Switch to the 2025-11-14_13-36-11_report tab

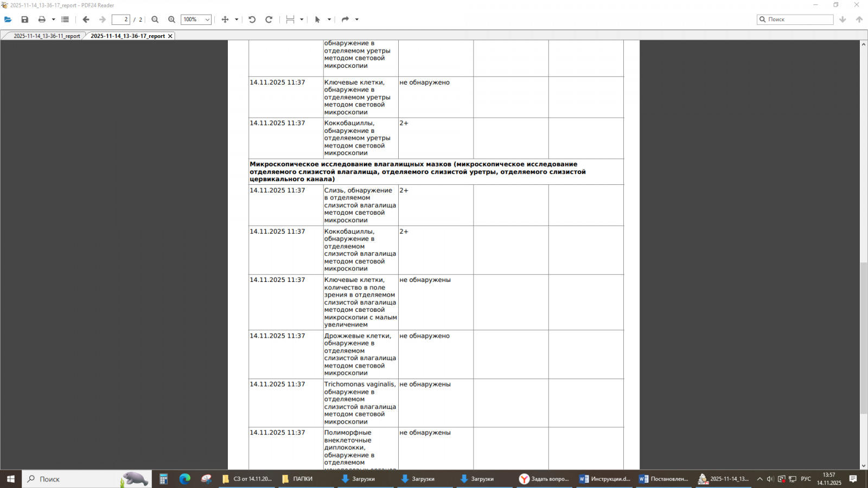click(x=47, y=36)
